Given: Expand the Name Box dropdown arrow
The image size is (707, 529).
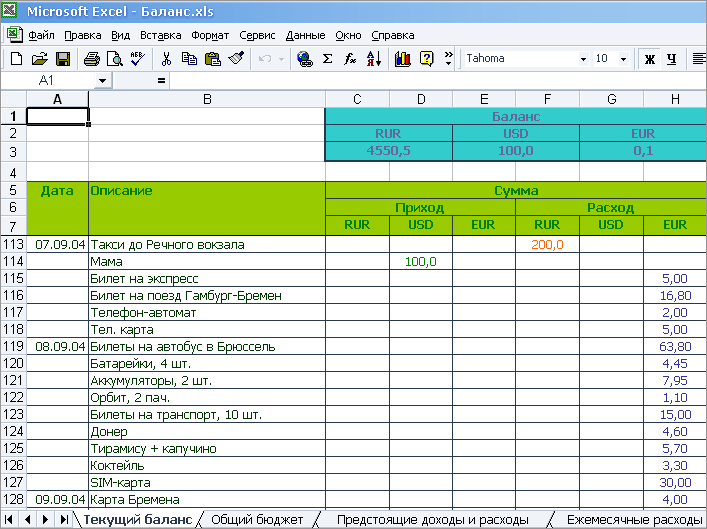Looking at the screenshot, I should (102, 81).
